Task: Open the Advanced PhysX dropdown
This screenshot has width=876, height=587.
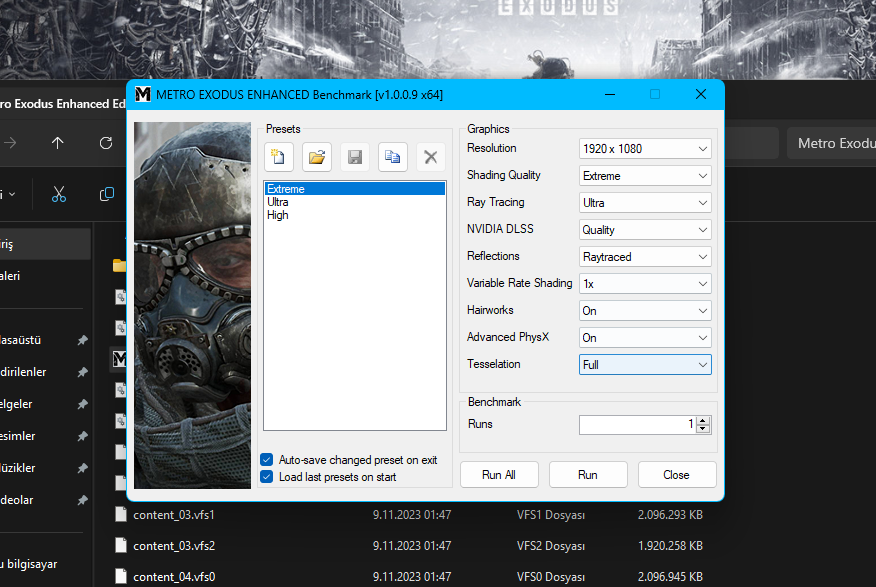Action: 645,338
